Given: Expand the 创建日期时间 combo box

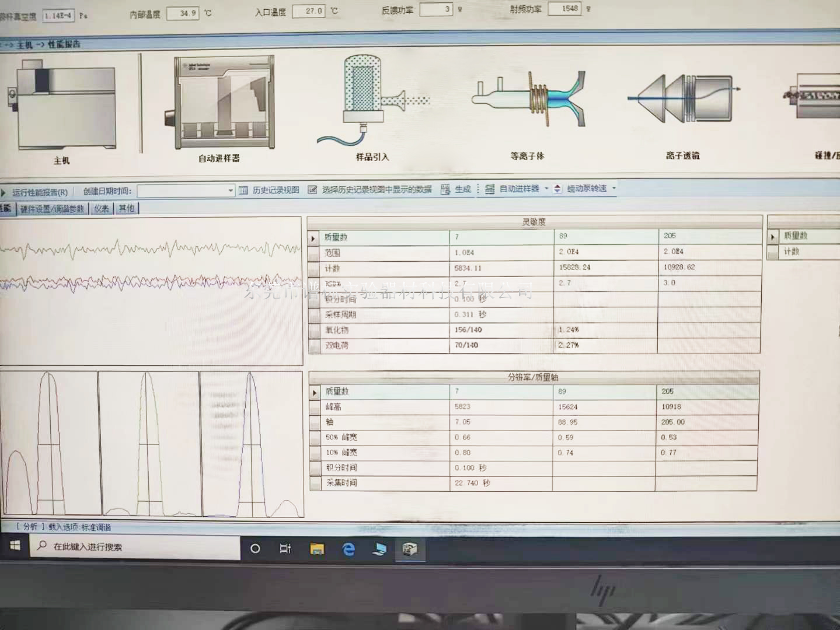Looking at the screenshot, I should point(231,191).
